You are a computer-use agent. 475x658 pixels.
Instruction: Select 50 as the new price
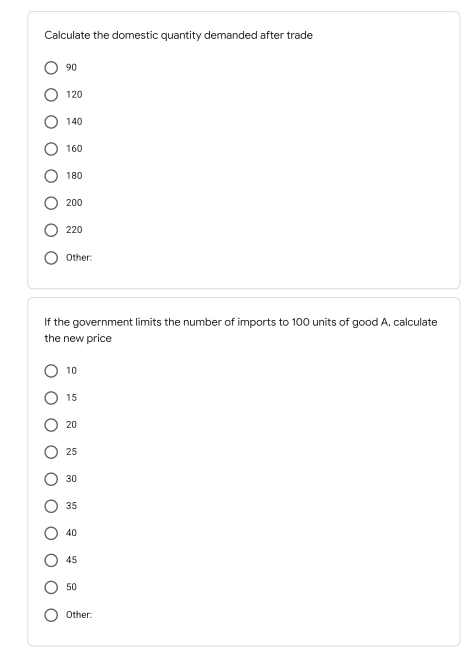[51, 587]
